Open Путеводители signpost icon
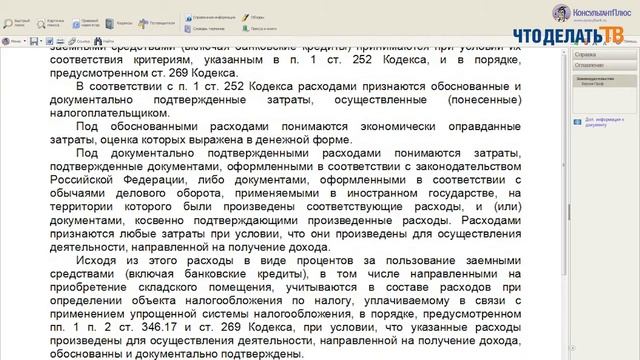The width and height of the screenshot is (640, 360). coord(143,24)
